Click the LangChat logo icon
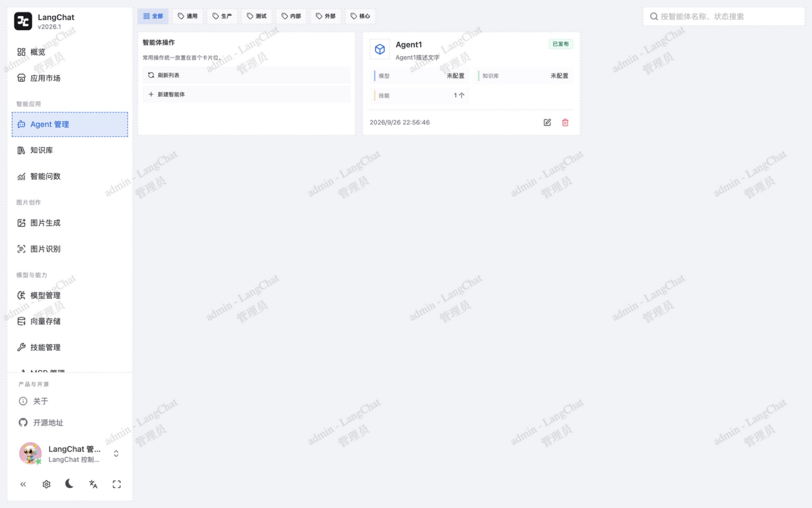This screenshot has width=812, height=508. click(x=23, y=21)
